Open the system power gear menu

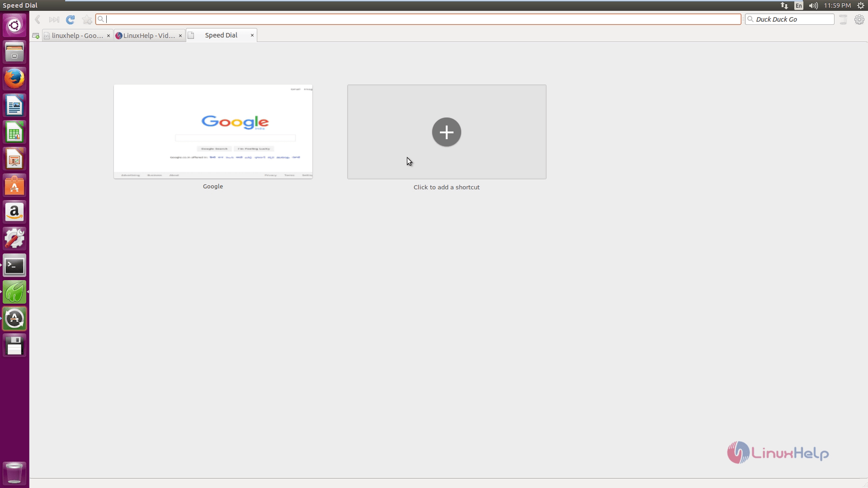[x=861, y=5]
